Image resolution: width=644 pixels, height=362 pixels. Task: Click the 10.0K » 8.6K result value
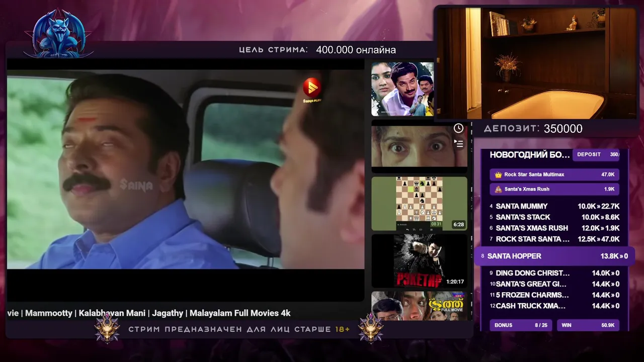point(600,217)
